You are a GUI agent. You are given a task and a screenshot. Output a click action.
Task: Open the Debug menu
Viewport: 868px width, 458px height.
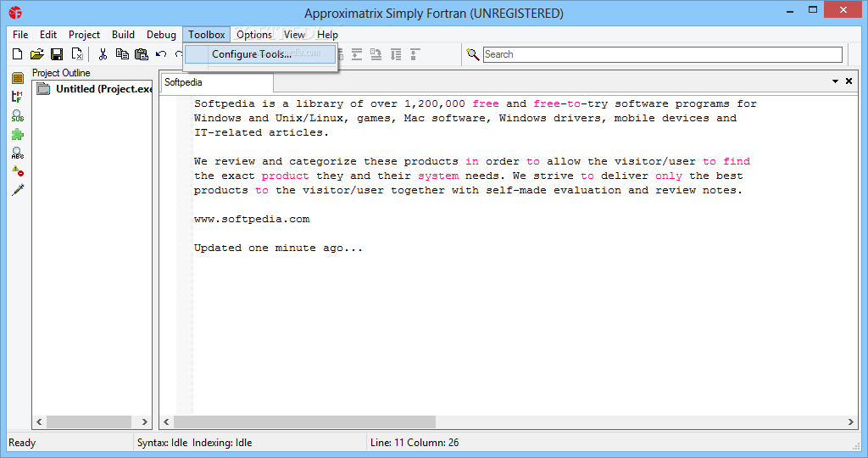pos(161,34)
